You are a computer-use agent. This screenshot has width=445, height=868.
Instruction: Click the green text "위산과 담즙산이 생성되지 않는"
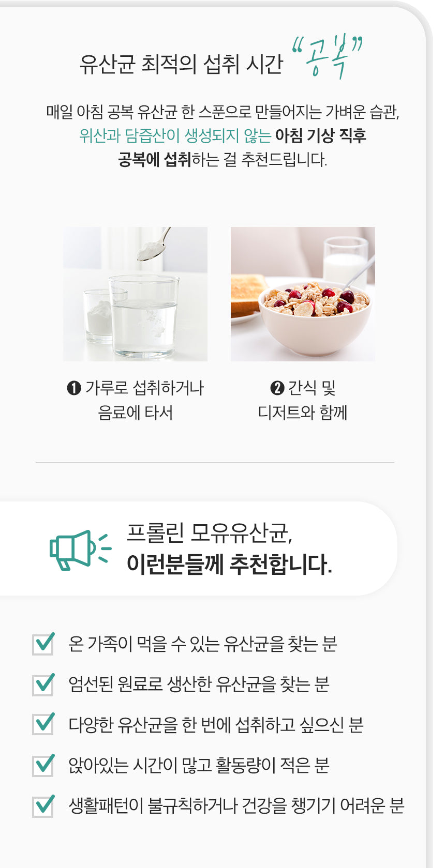click(x=175, y=135)
